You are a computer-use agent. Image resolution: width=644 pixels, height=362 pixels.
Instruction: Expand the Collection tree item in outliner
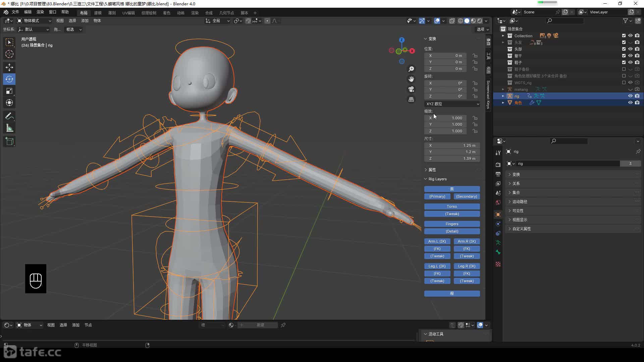pyautogui.click(x=503, y=36)
